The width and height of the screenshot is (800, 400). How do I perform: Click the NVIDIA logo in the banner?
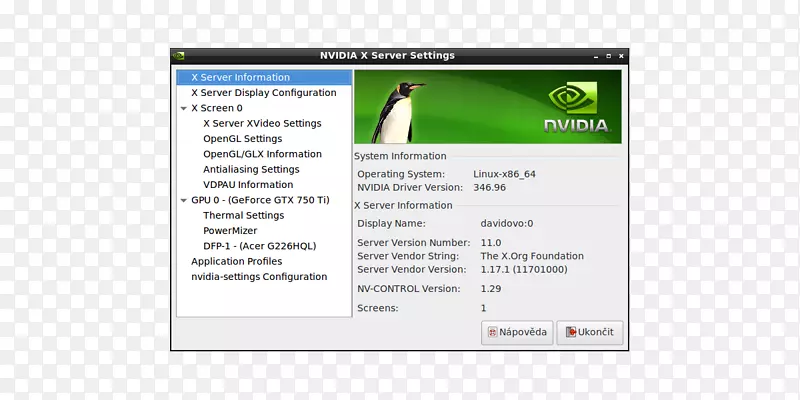(575, 107)
